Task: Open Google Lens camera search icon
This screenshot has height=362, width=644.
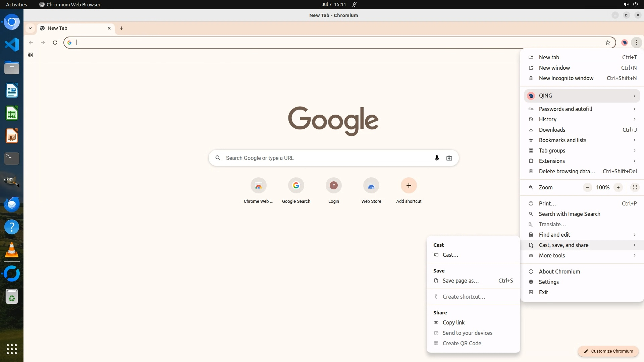Action: pos(449,158)
